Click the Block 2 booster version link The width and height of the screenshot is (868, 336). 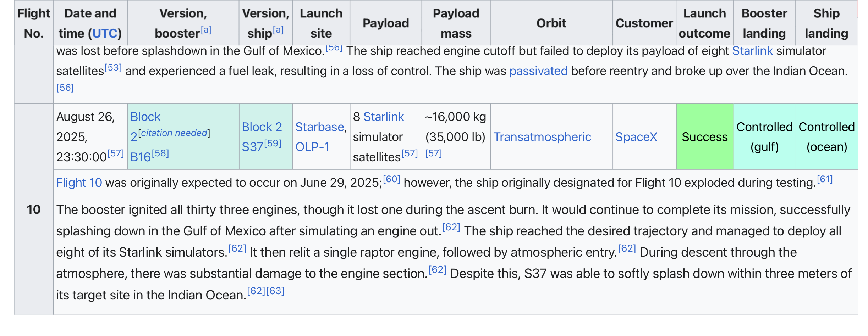pos(145,117)
